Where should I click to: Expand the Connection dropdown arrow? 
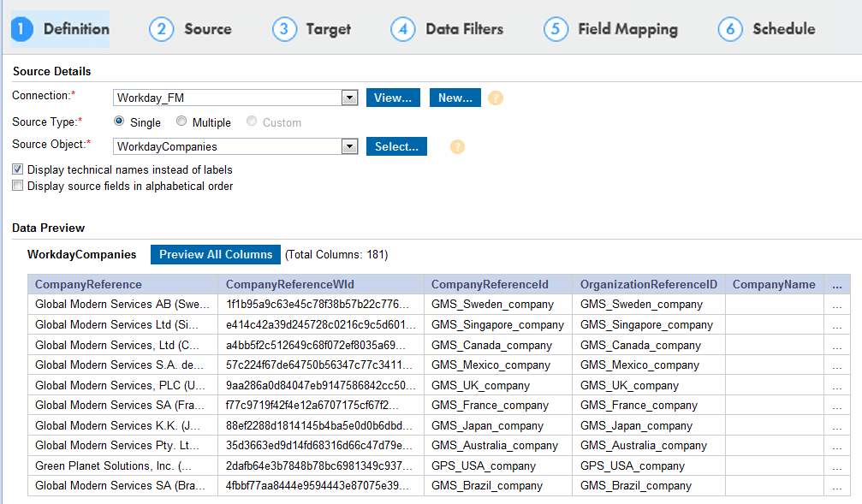point(349,98)
